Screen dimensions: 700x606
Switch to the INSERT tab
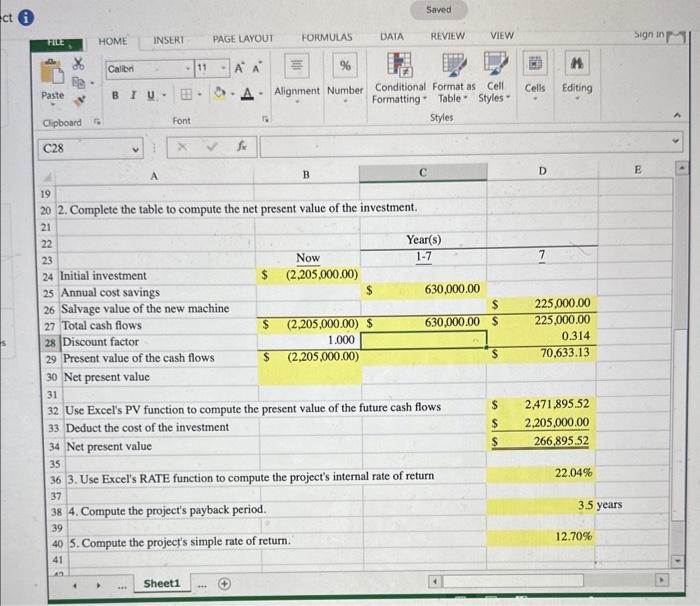(168, 40)
